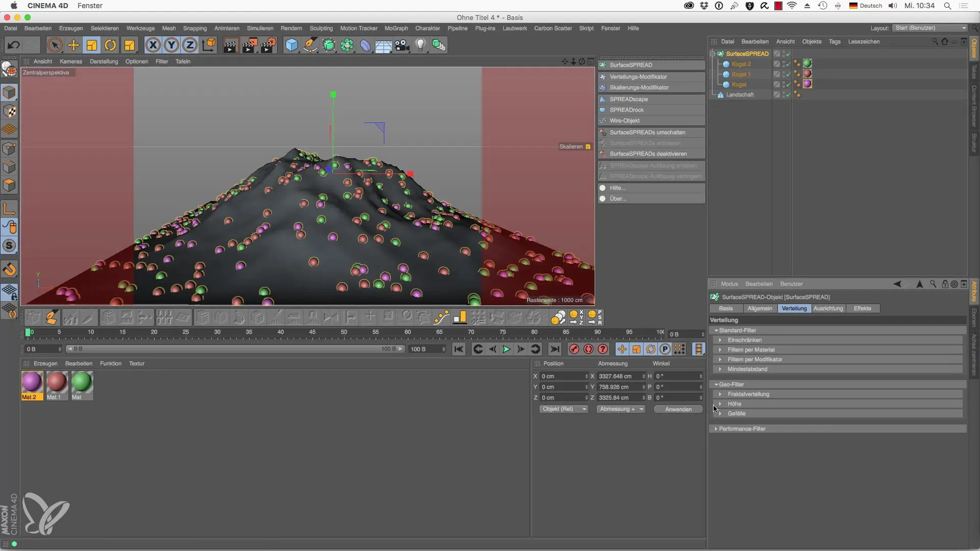Open the viewport Kameras menu
The height and width of the screenshot is (551, 980).
pos(71,62)
